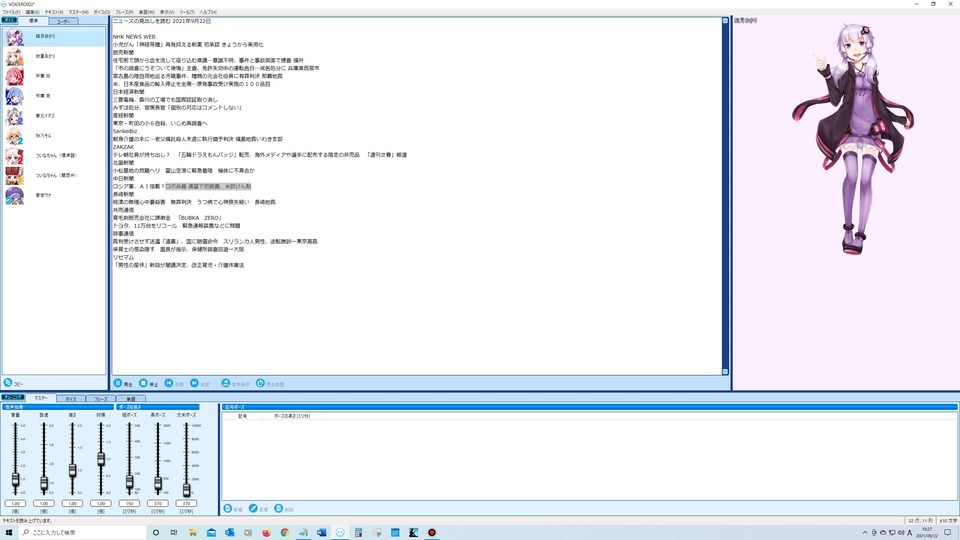Click the ZAKZAK line in text
960x540 pixels.
click(x=123, y=147)
